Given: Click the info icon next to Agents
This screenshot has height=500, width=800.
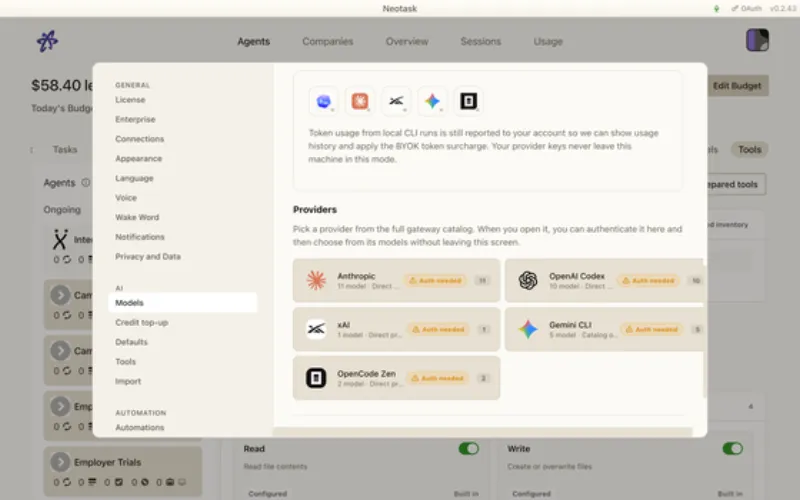Looking at the screenshot, I should click(86, 183).
